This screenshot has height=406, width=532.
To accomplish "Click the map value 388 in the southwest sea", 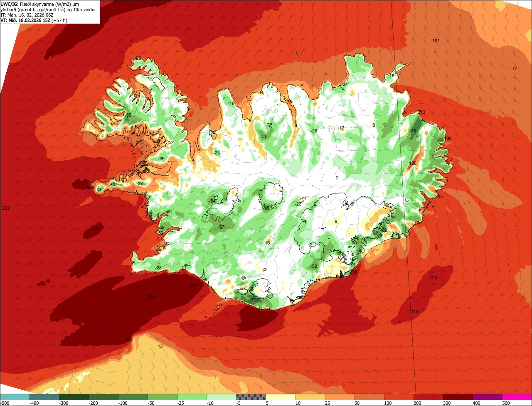I will pyautogui.click(x=128, y=339).
